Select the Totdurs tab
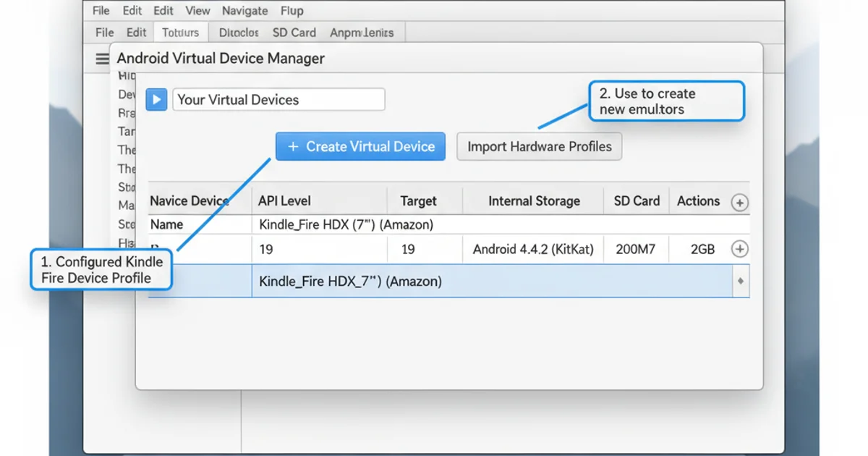The width and height of the screenshot is (868, 456). [180, 32]
